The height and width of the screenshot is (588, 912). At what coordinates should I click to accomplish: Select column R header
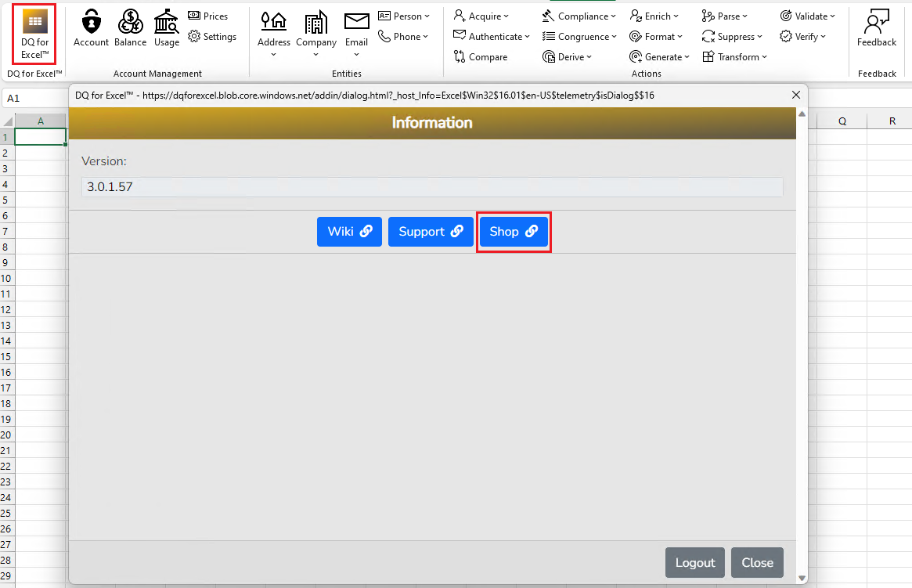pos(892,121)
